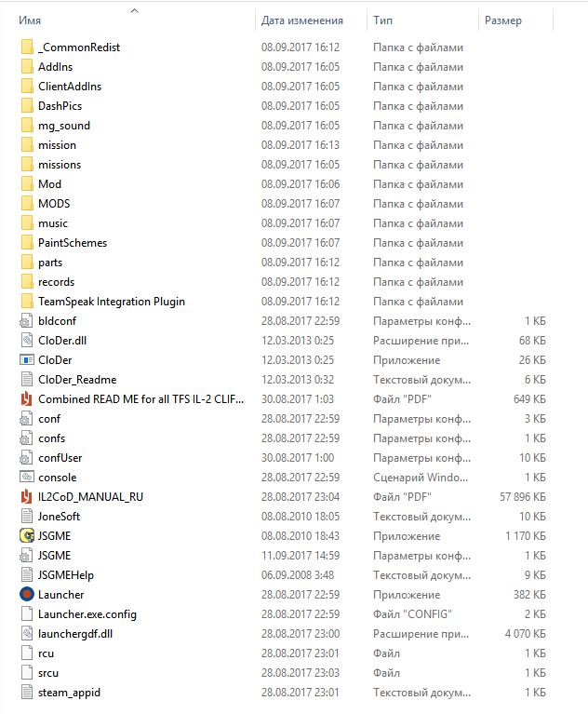Click the IL2CoD_MANUAL_RU PDF icon

coord(27,497)
